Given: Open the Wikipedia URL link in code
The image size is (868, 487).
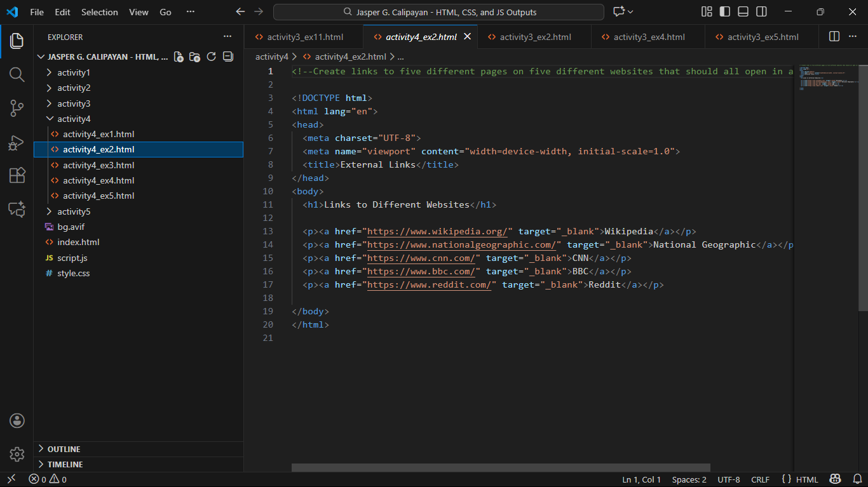Looking at the screenshot, I should pos(438,231).
